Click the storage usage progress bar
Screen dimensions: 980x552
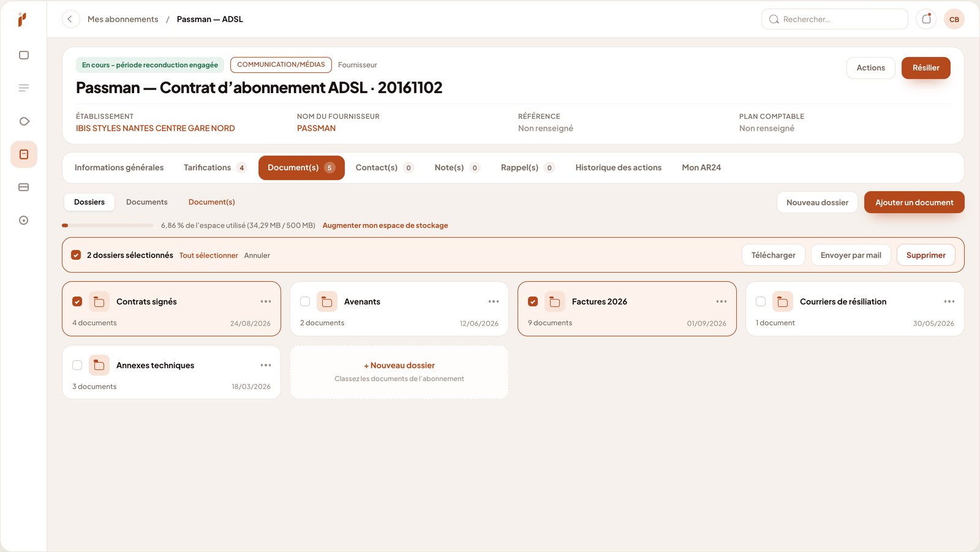(108, 225)
